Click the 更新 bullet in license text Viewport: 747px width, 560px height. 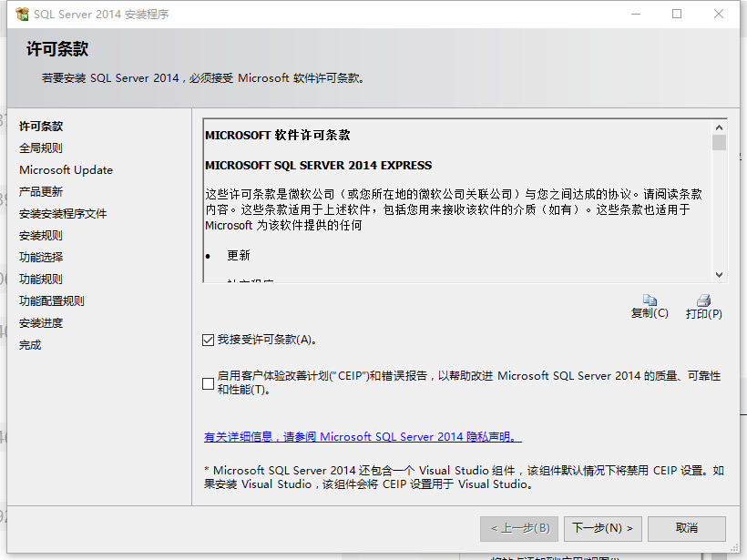(x=239, y=256)
